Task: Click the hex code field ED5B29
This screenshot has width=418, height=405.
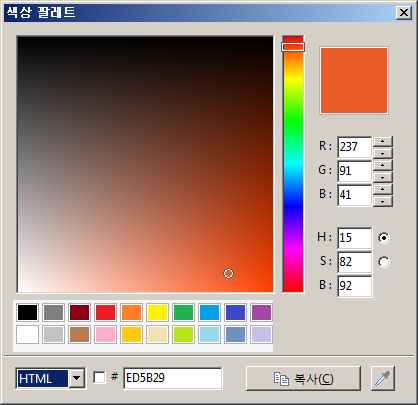Action: tap(173, 378)
